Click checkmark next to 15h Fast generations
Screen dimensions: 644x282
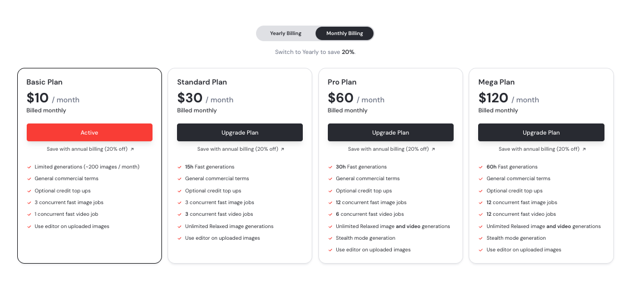(x=179, y=167)
